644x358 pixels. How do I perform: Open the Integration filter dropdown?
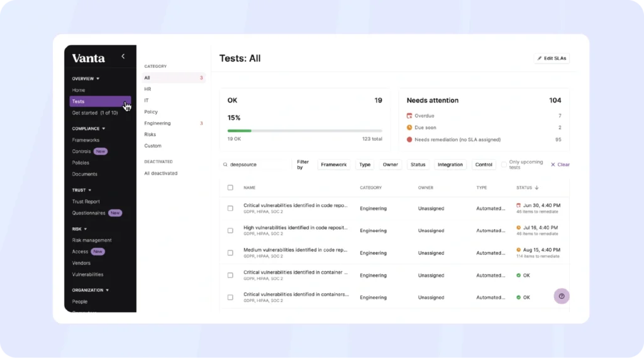(450, 164)
